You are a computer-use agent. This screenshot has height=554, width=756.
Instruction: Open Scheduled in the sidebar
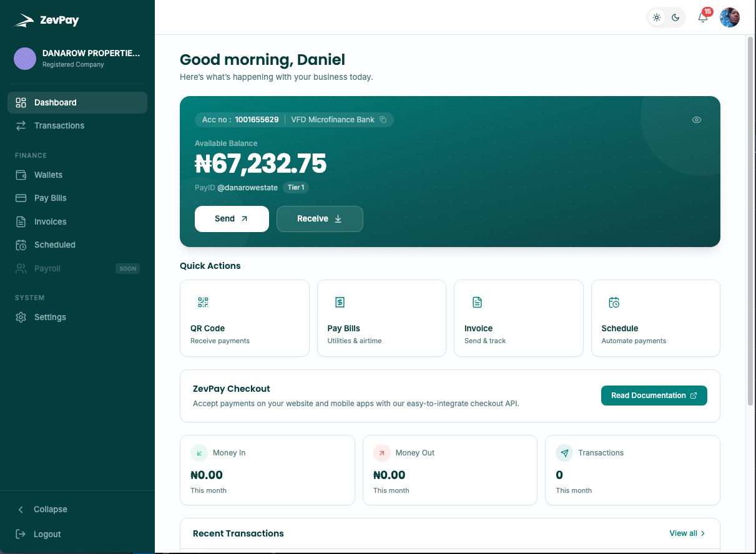[x=77, y=245]
